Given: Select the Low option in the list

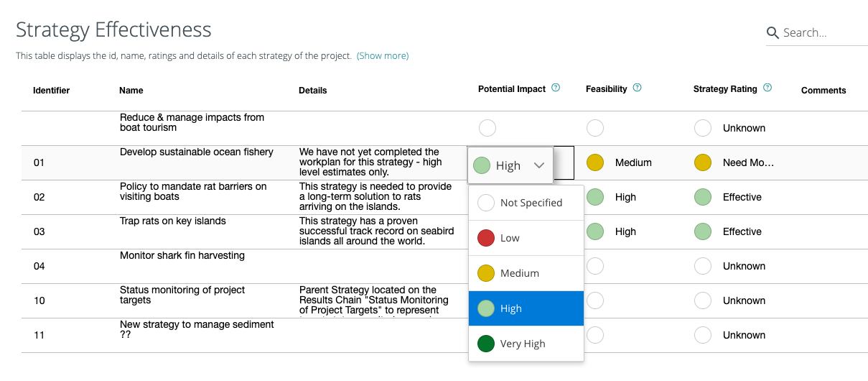Looking at the screenshot, I should [526, 238].
